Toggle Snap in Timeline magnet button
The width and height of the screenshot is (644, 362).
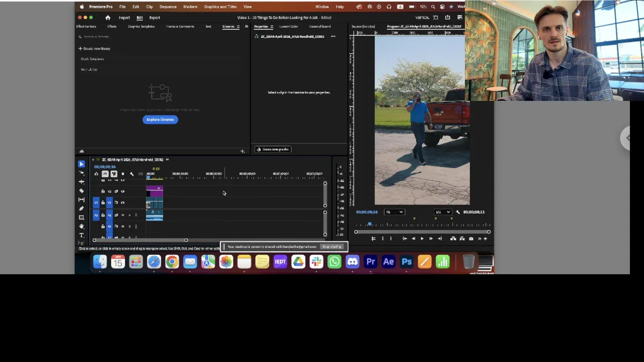[105, 174]
